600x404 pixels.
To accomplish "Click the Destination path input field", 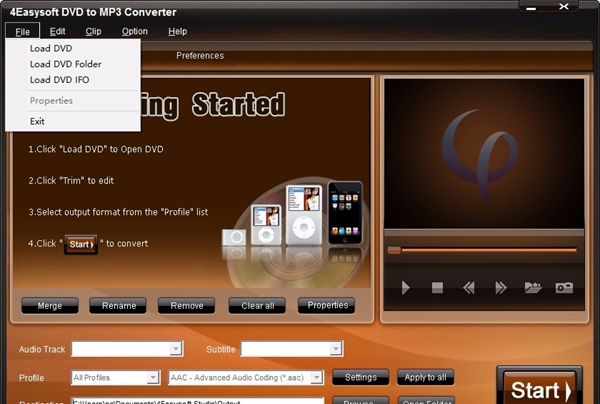I will click(197, 401).
